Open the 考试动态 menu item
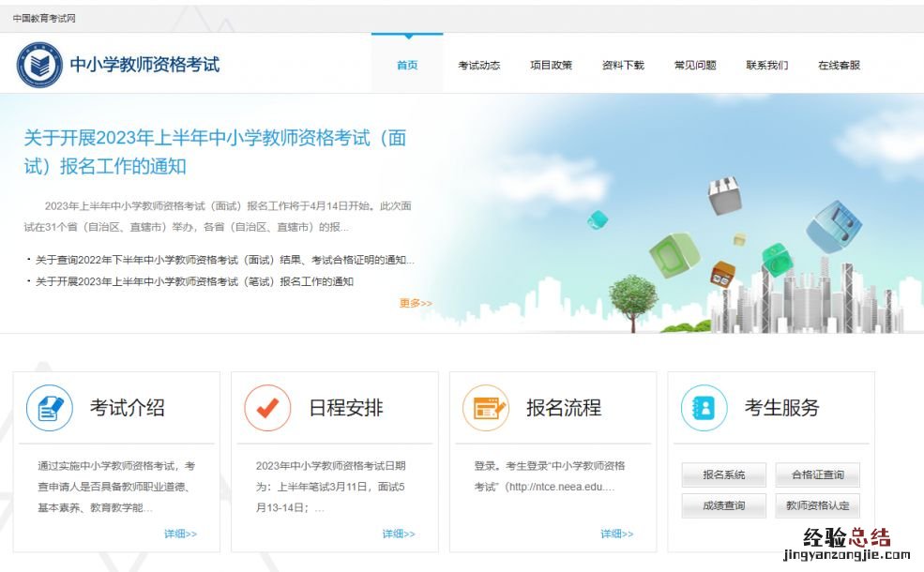 tap(479, 65)
